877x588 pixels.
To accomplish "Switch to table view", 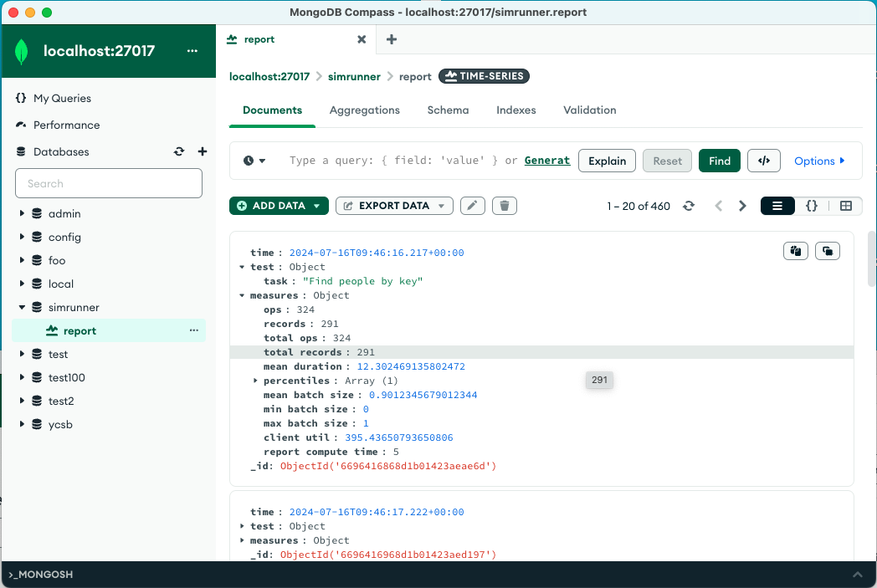I will (845, 206).
